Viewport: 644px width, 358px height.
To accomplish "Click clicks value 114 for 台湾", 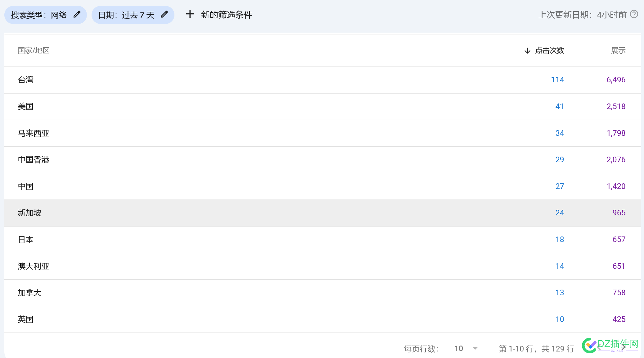I will [x=557, y=80].
